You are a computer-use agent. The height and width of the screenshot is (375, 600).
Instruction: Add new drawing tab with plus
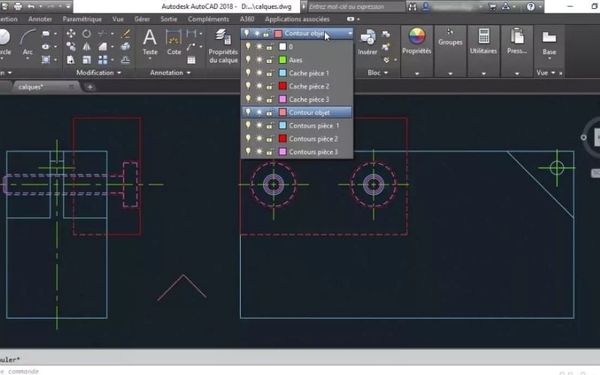90,87
